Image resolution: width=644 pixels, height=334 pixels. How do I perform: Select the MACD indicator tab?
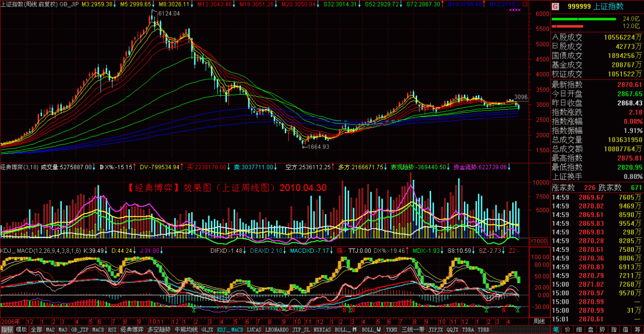coord(98,330)
